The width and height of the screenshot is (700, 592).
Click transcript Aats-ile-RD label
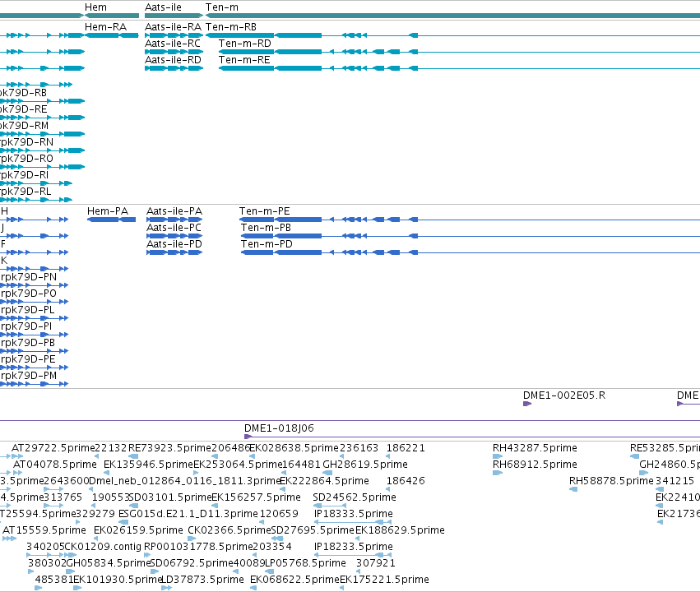click(x=173, y=60)
